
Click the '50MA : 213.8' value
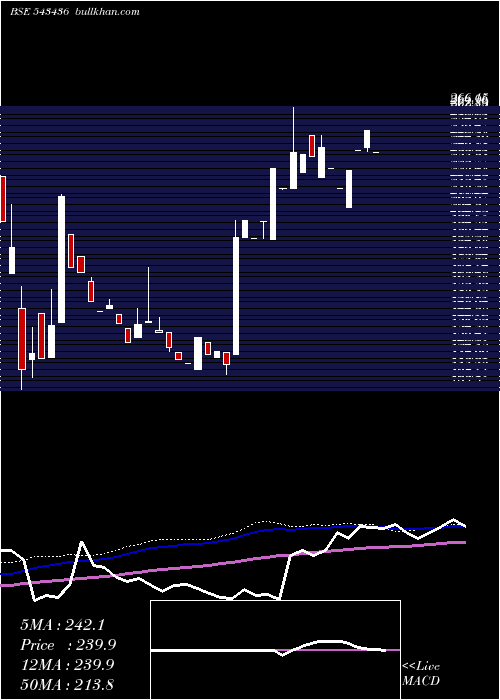click(67, 684)
